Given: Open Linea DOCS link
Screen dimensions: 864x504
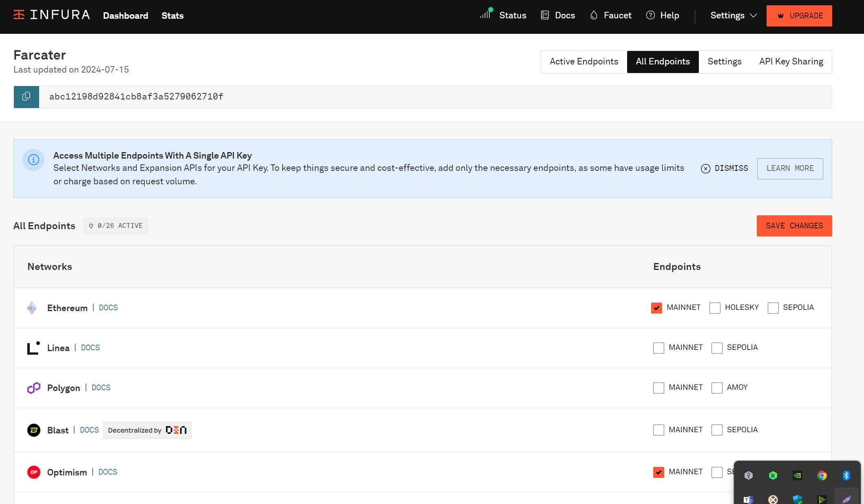Looking at the screenshot, I should click(91, 348).
